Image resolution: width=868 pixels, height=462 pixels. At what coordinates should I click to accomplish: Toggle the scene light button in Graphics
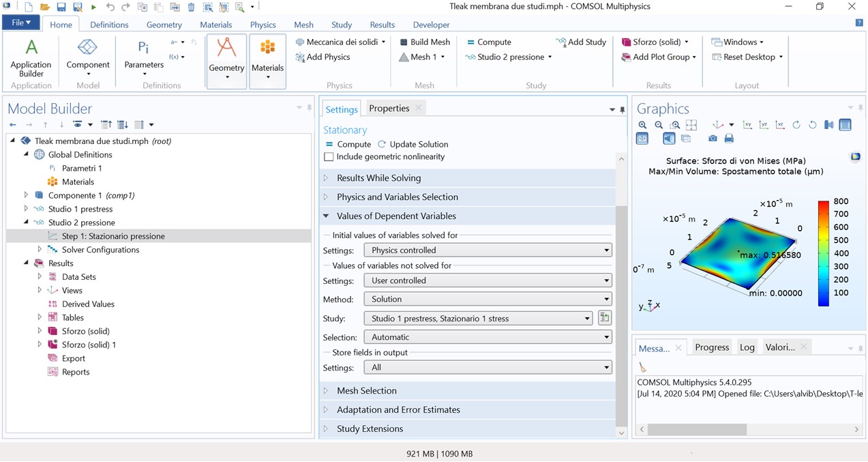669,139
